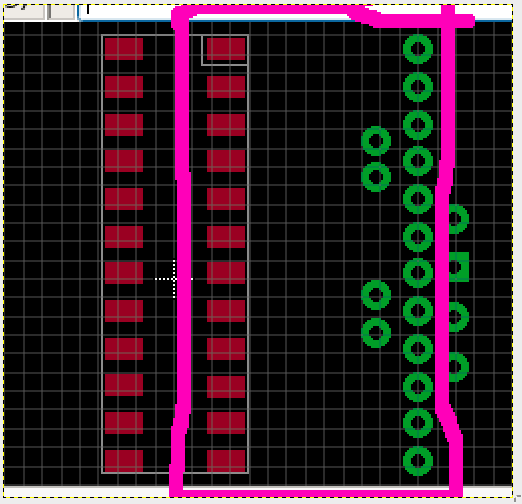This screenshot has width=522, height=504.
Task: Select the square green through-hole pad
Action: (x=459, y=267)
